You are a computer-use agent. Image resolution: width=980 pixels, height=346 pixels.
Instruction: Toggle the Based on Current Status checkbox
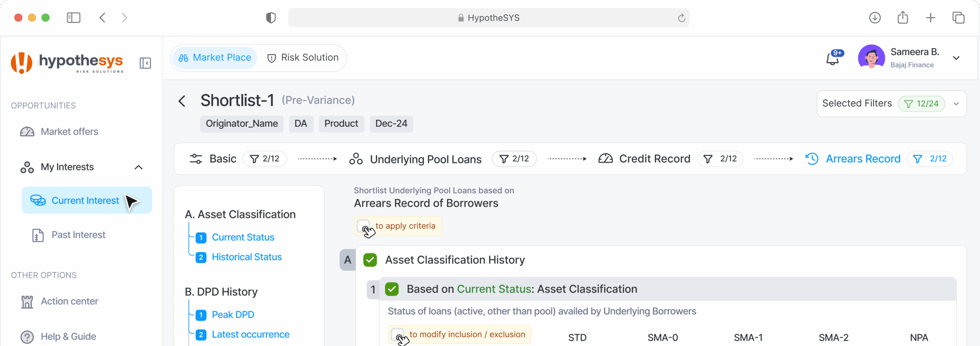(x=392, y=289)
